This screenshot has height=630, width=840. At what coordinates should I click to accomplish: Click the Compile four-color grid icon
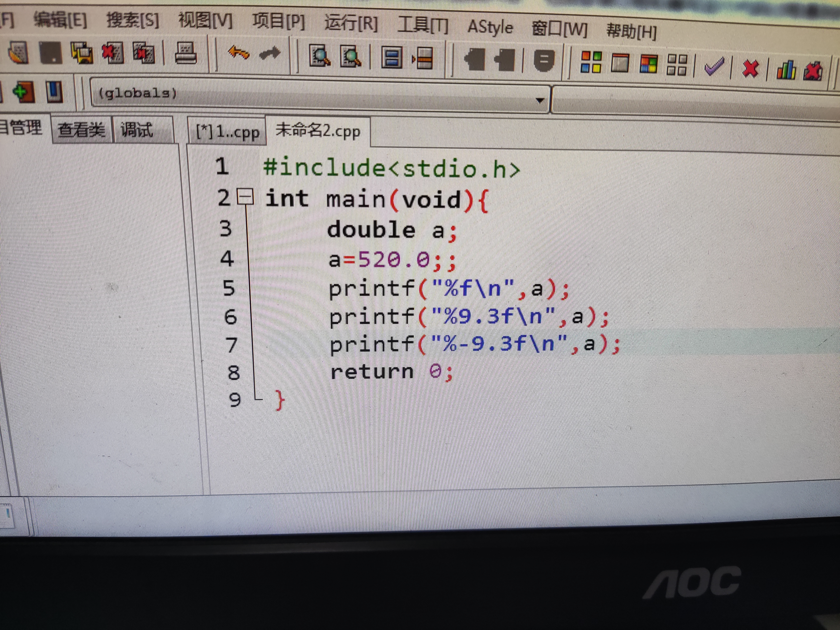point(591,62)
